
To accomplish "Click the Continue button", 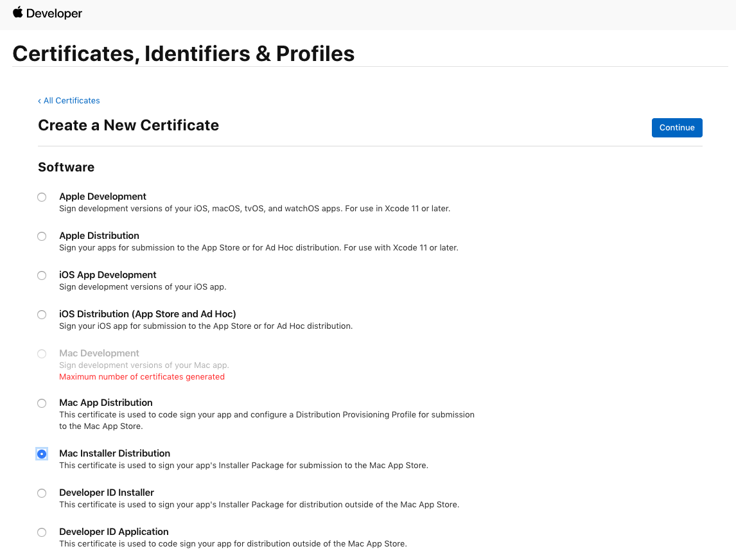I will (677, 128).
